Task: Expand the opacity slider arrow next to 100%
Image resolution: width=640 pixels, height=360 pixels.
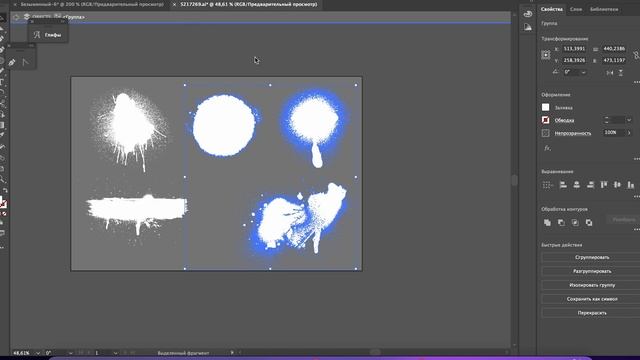Action: pyautogui.click(x=629, y=133)
